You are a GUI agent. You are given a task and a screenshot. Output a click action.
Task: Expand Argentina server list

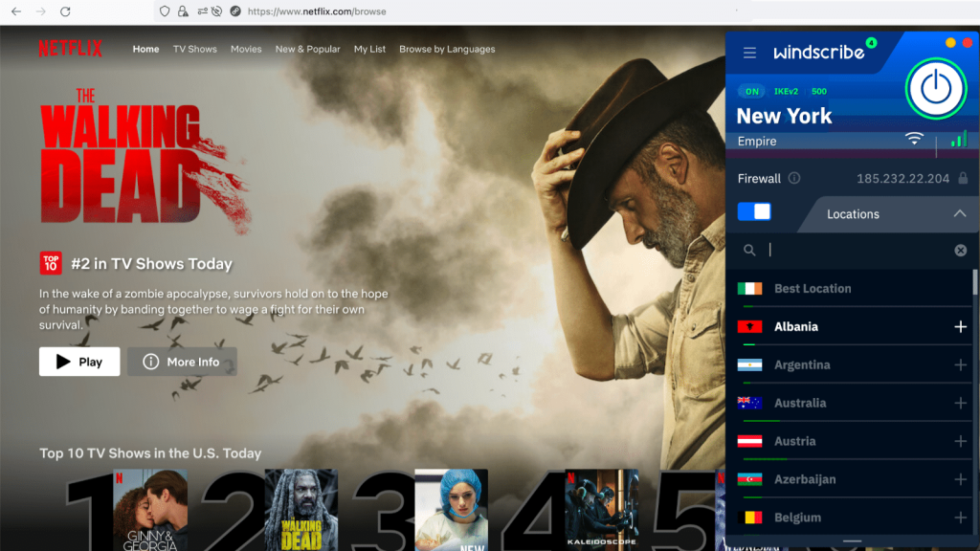(961, 364)
